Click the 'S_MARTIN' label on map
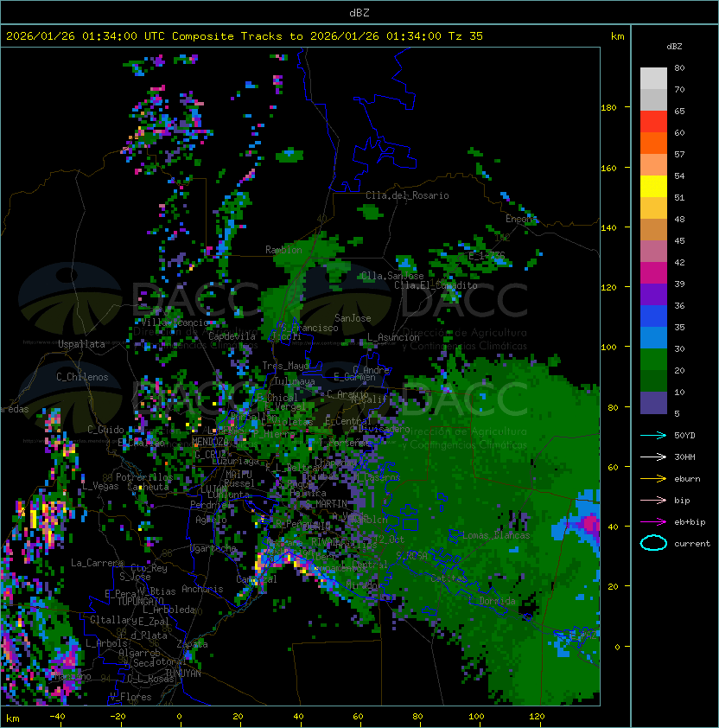The width and height of the screenshot is (719, 728). (326, 504)
